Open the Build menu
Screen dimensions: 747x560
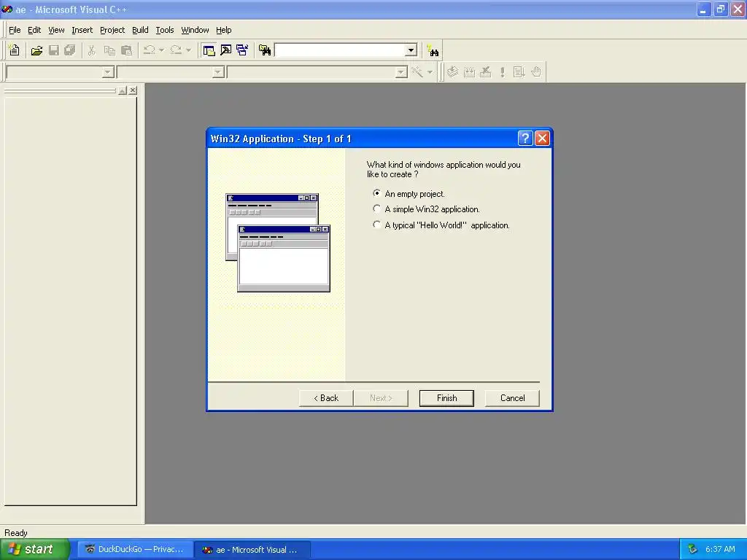140,30
